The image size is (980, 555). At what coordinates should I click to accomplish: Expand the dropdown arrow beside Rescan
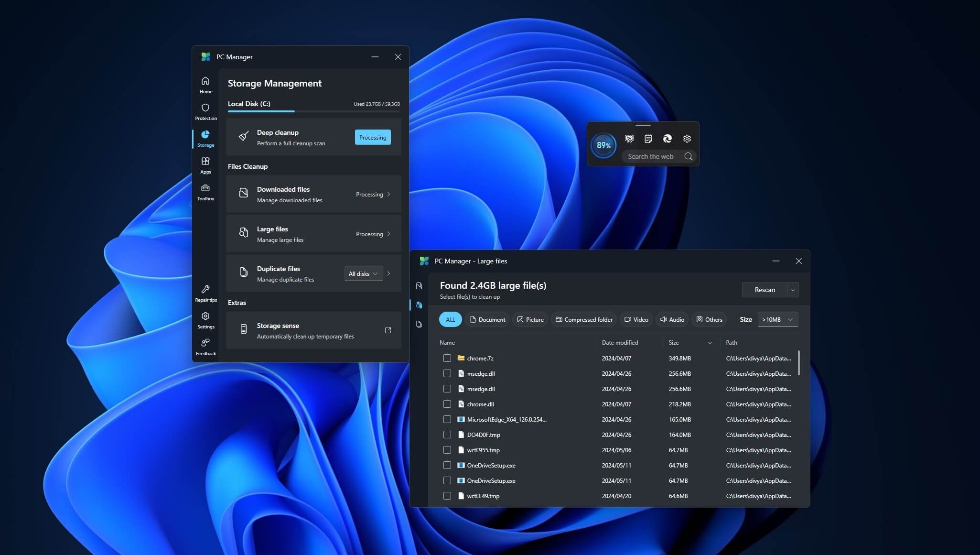[792, 290]
